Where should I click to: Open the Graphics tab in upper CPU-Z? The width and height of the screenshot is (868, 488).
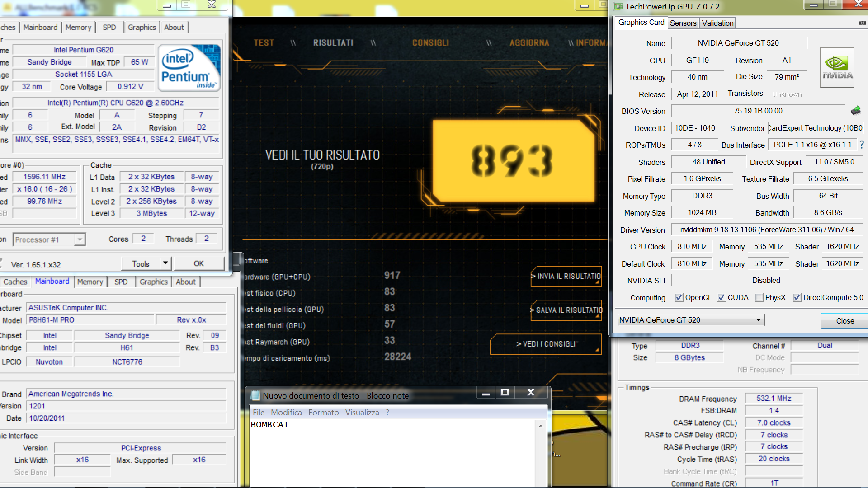(x=142, y=28)
